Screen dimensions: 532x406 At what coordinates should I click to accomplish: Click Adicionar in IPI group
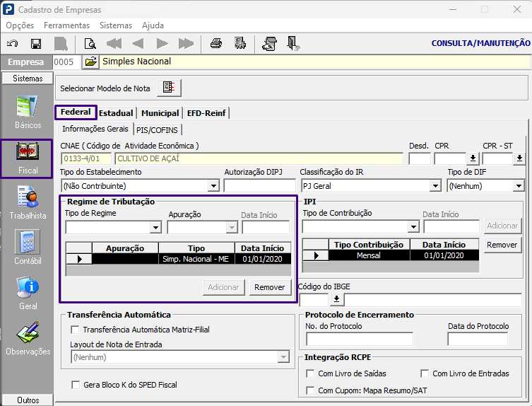502,226
